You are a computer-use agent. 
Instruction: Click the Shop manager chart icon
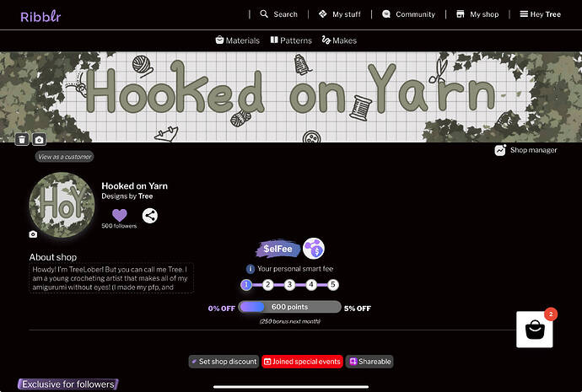coord(500,150)
